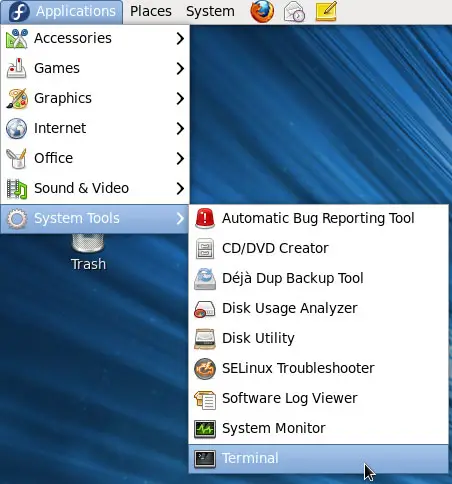Select Déjà Dup Backup Tool
This screenshot has width=452, height=484.
pyautogui.click(x=318, y=278)
